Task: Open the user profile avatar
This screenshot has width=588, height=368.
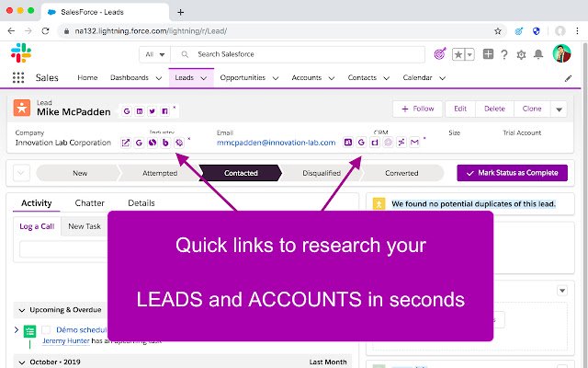Action: pyautogui.click(x=561, y=53)
